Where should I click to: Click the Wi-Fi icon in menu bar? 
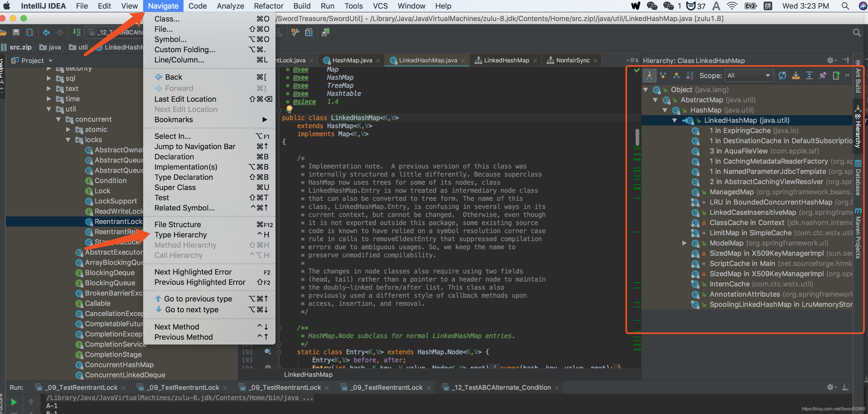point(732,6)
